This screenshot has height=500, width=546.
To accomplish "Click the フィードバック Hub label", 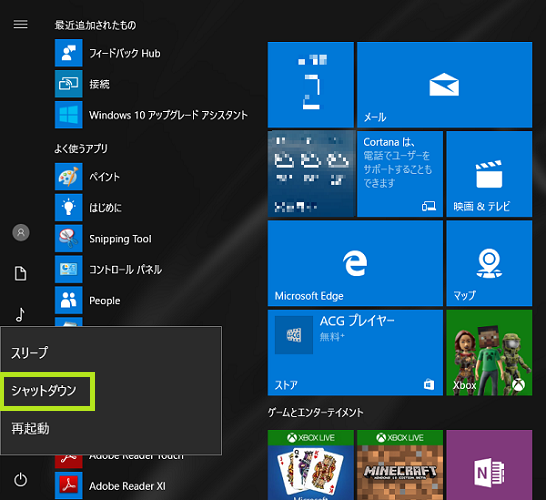I will (125, 53).
